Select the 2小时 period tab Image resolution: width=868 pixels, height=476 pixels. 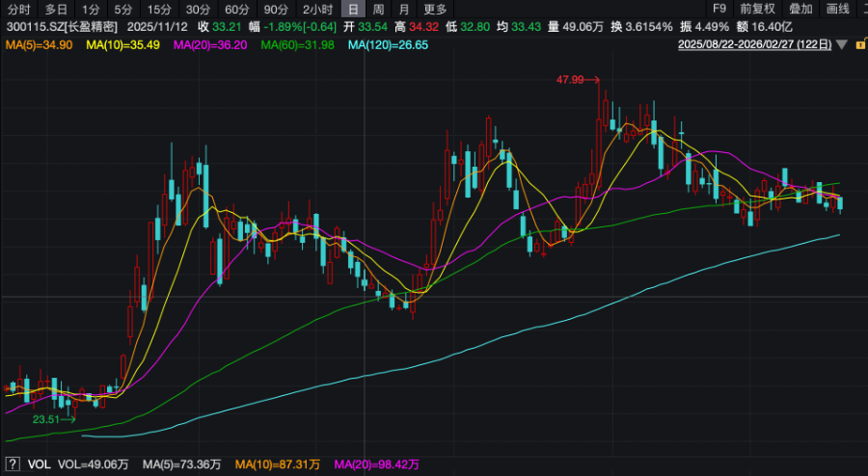coord(317,9)
